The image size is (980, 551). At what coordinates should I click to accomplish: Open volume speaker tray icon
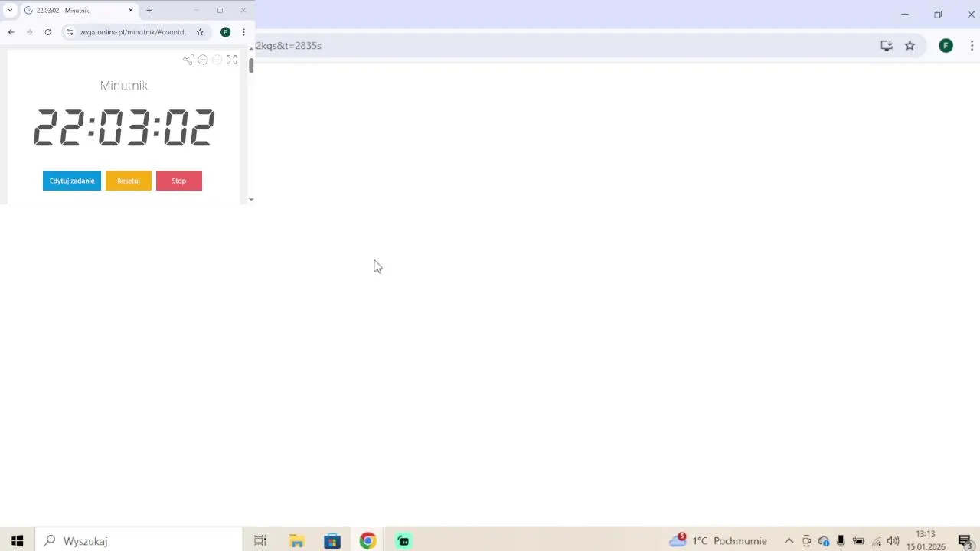[893, 541]
